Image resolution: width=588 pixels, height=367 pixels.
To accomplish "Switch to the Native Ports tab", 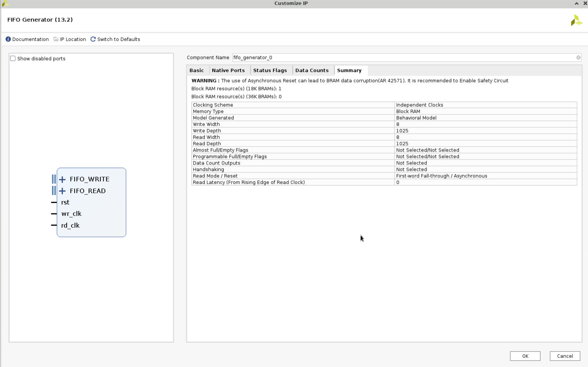I will tap(228, 70).
